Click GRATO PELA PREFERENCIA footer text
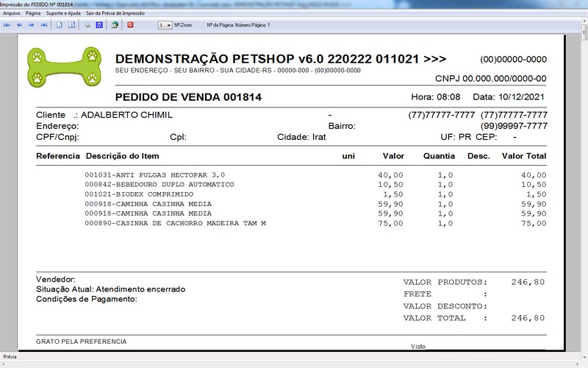Screen dimensions: 588x368 pos(82,342)
